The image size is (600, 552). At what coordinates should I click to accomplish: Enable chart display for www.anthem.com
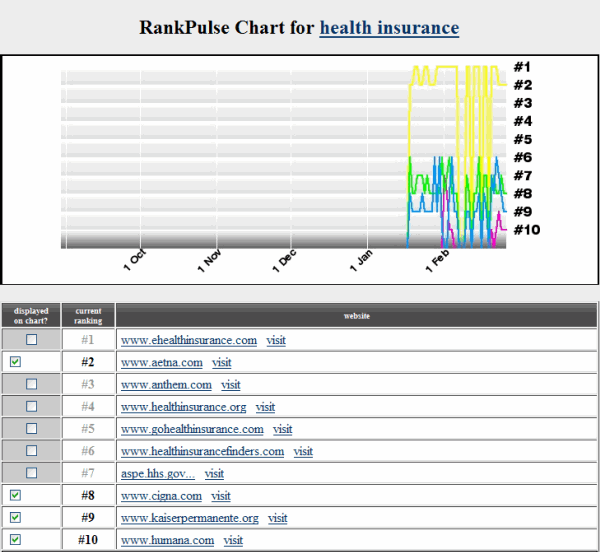(x=31, y=384)
